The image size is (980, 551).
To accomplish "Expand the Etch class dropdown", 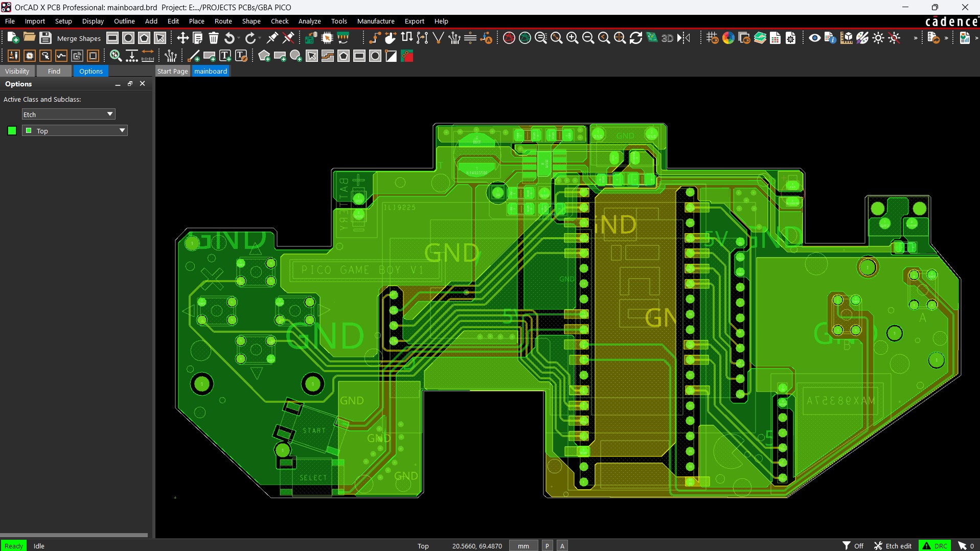I will [109, 114].
